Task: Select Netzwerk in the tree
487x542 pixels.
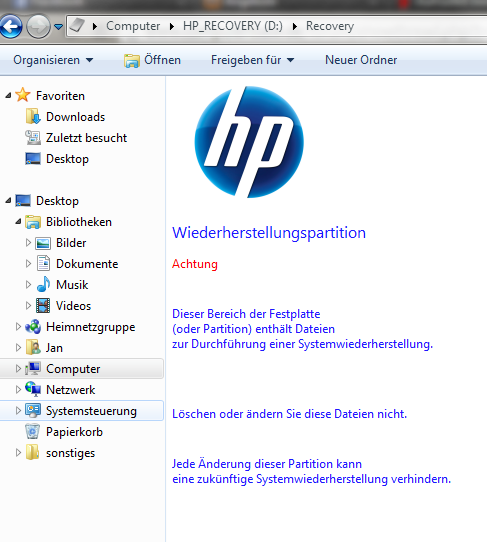Action: [x=71, y=390]
